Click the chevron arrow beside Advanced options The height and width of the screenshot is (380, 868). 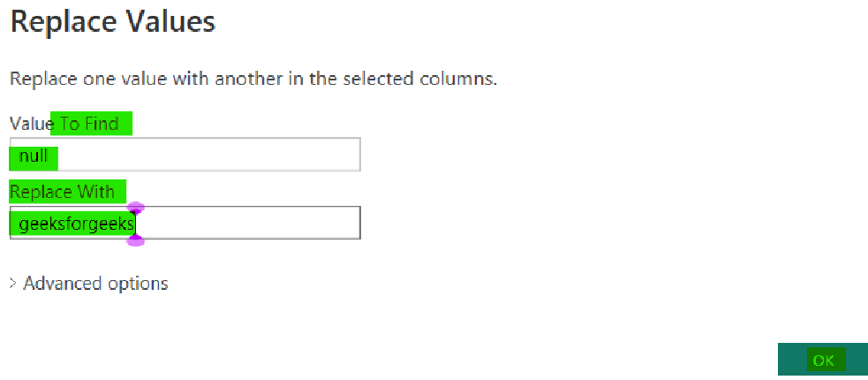[x=12, y=284]
